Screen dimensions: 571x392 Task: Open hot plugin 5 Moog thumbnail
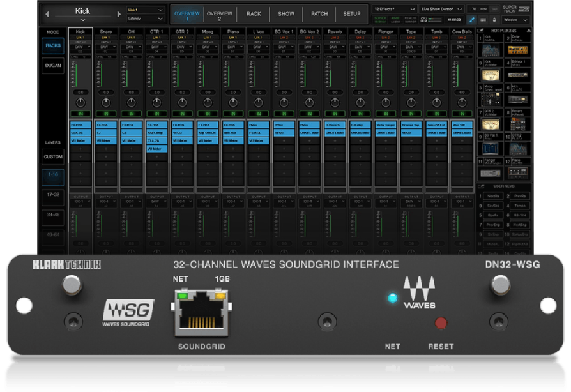coord(491,99)
